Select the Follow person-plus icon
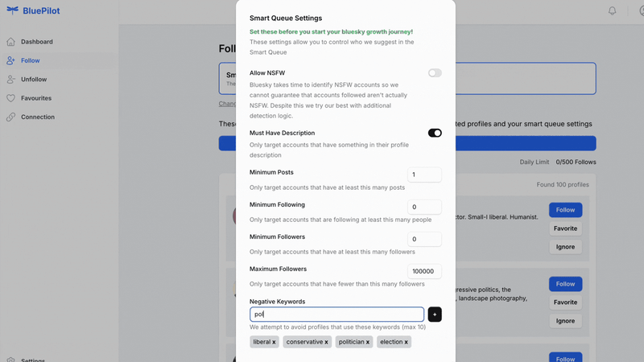This screenshot has height=362, width=644. [10, 60]
